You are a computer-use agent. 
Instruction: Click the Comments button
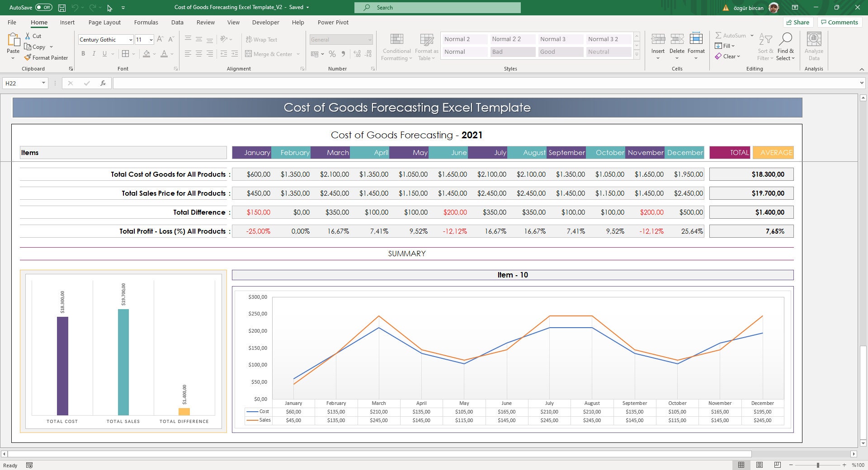(840, 22)
